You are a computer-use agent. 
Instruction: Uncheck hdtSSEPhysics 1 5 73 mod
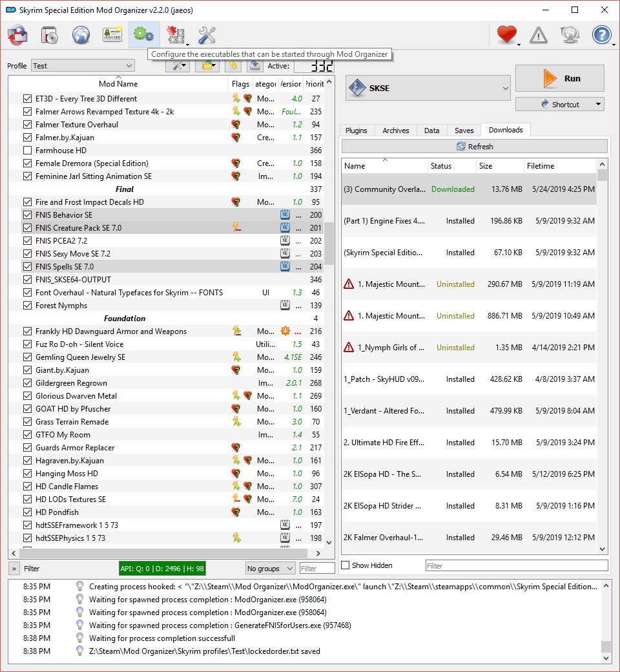click(x=27, y=538)
